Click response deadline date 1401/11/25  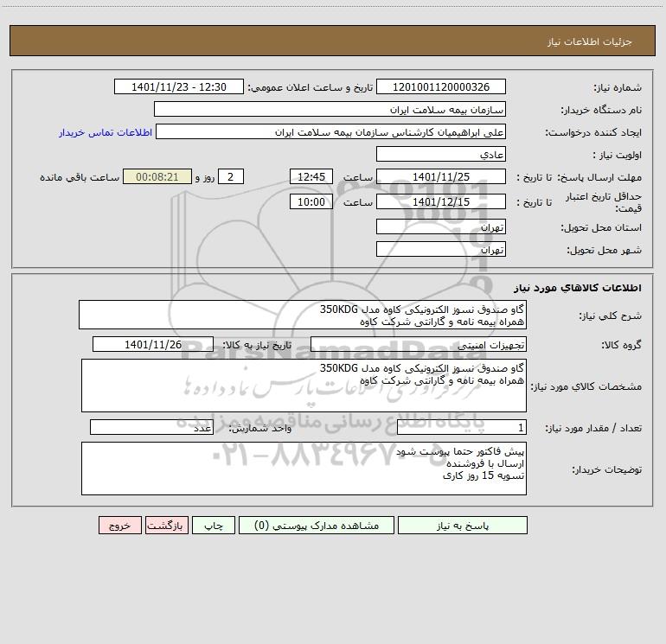[441, 176]
